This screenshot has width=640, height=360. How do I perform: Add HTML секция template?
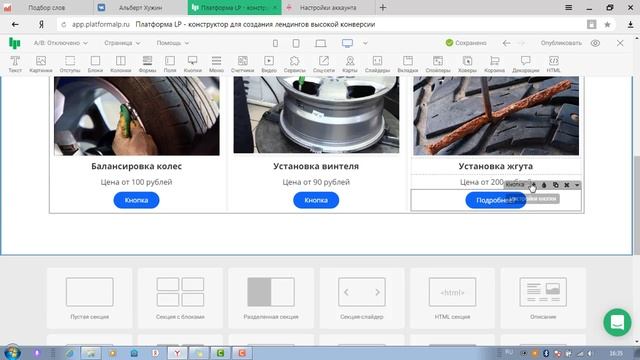tap(452, 298)
